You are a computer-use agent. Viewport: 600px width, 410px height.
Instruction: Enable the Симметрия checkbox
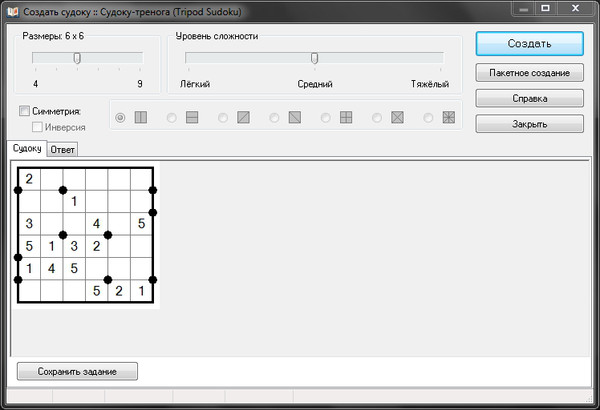click(25, 112)
